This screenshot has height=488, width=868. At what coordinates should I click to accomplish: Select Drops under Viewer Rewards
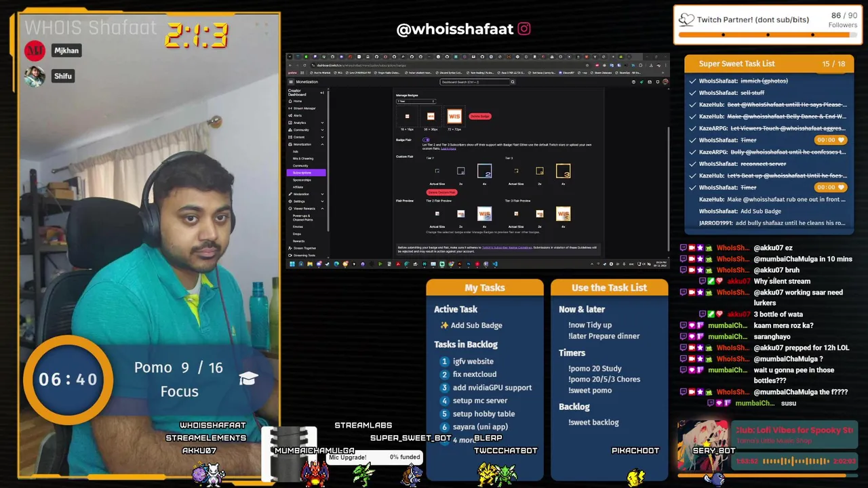pos(297,234)
